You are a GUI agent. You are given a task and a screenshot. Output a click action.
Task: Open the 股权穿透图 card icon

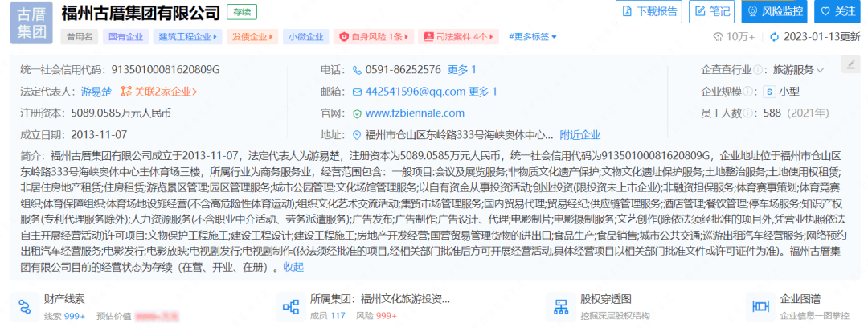coord(561,306)
